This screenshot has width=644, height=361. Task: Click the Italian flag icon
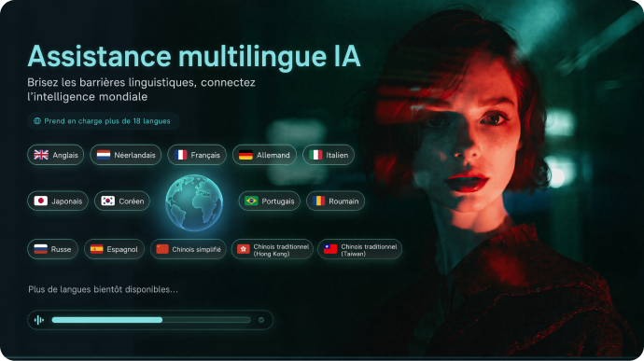(x=315, y=155)
